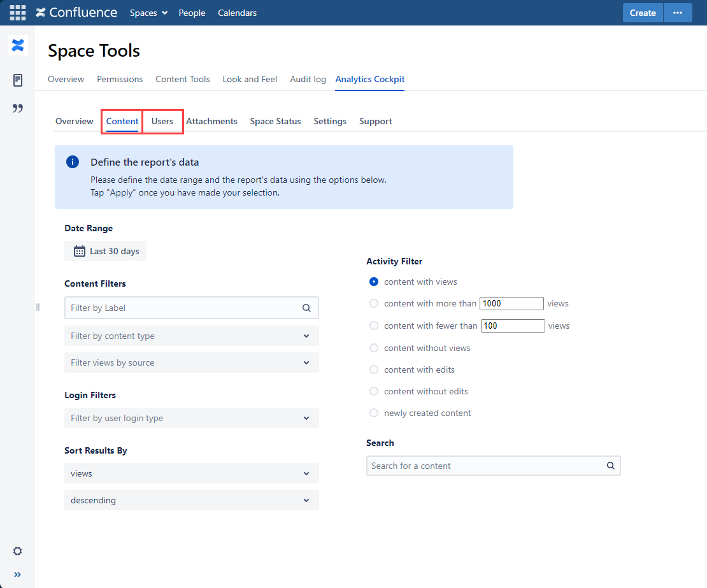
Task: Open the 'descending' sort order dropdown
Action: (191, 500)
